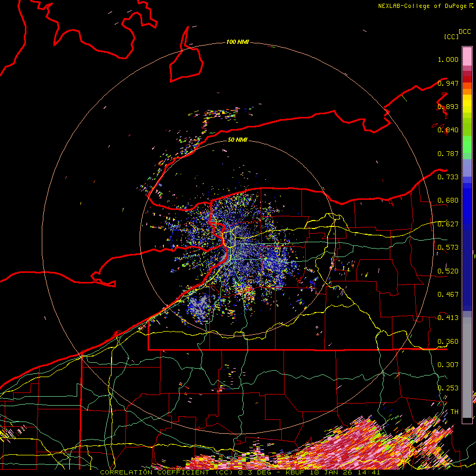The height and width of the screenshot is (476, 476).
Task: Click the DCC label above color scale
Action: coord(465,32)
